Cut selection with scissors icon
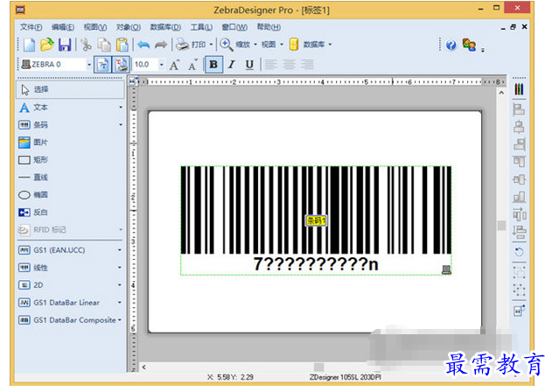 point(86,45)
